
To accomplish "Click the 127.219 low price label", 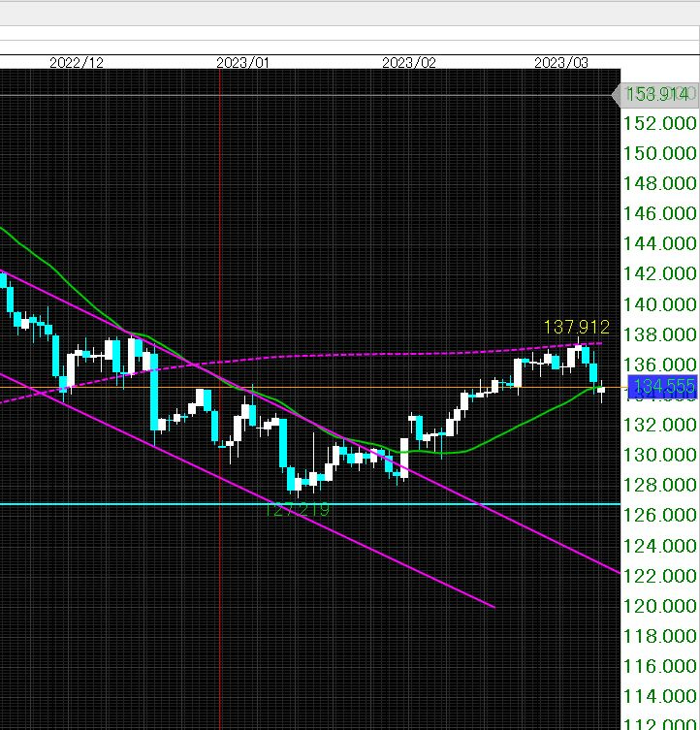I will pyautogui.click(x=297, y=510).
